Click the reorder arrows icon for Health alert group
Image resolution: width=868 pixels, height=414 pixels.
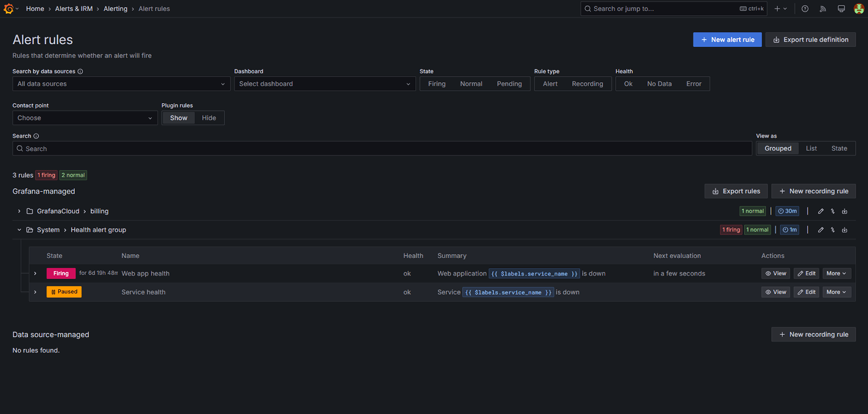pos(833,230)
